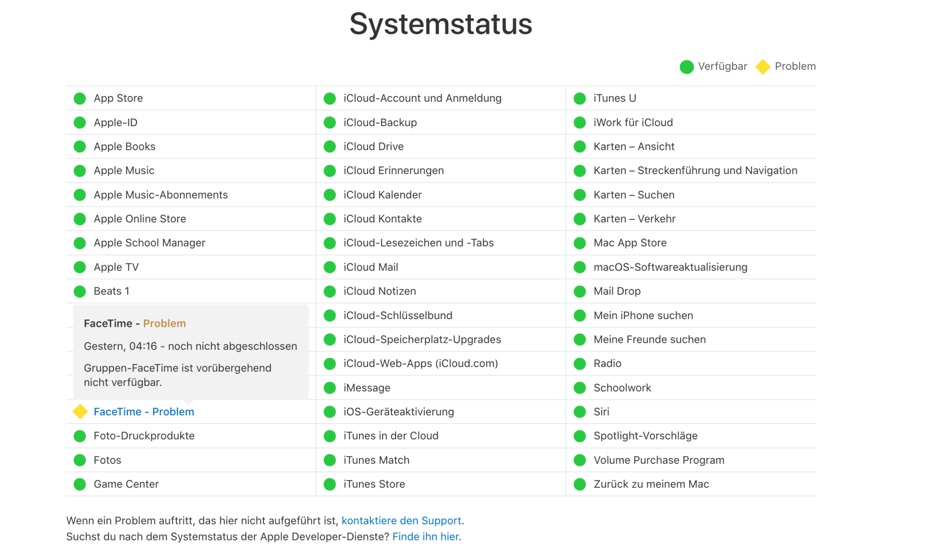Viewport: 931px width, 560px height.
Task: Click the green status icon for Siri
Action: tap(580, 412)
